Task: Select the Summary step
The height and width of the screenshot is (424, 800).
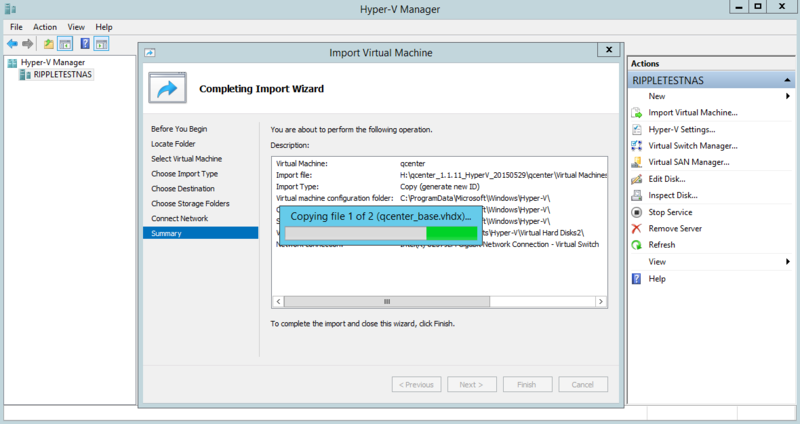Action: 201,233
